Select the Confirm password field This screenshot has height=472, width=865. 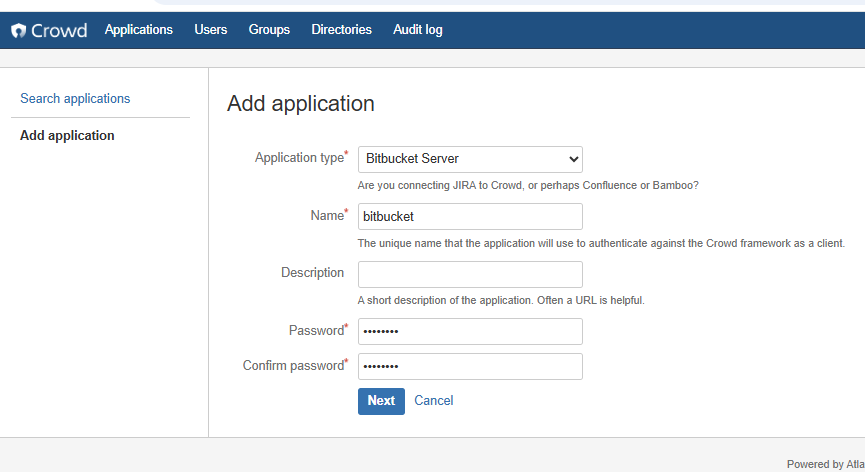(470, 367)
